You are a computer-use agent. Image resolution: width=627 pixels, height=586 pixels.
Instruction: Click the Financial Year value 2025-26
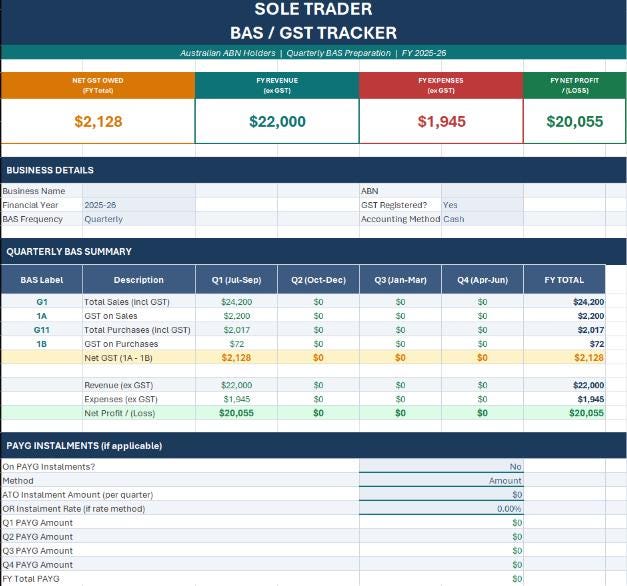point(100,205)
